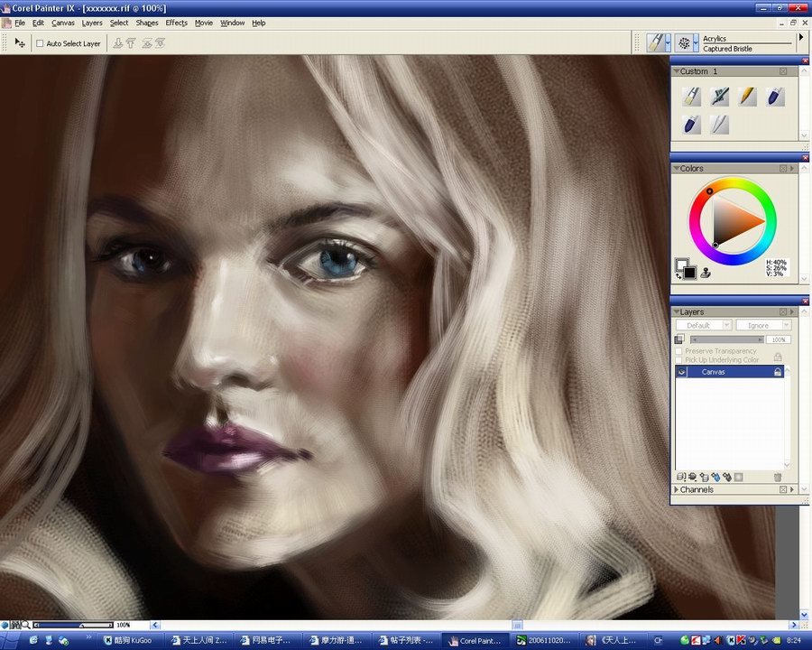Click the fourth align icon in property bar
Image resolution: width=812 pixels, height=650 pixels.
(160, 43)
